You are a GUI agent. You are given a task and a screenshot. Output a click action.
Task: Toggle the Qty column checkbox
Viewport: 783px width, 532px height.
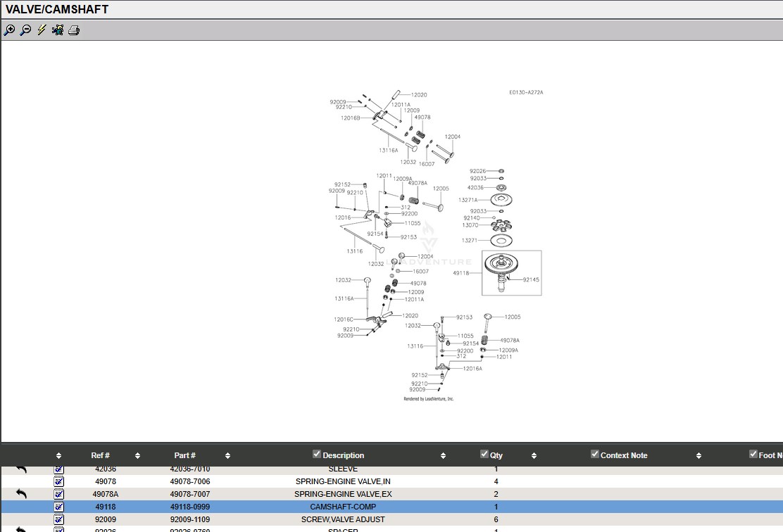click(484, 455)
